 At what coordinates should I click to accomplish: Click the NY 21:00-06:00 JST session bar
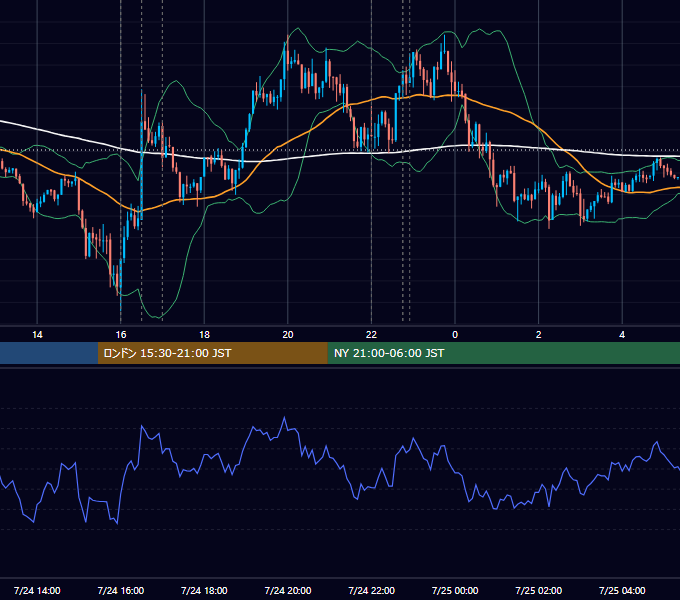coord(503,353)
